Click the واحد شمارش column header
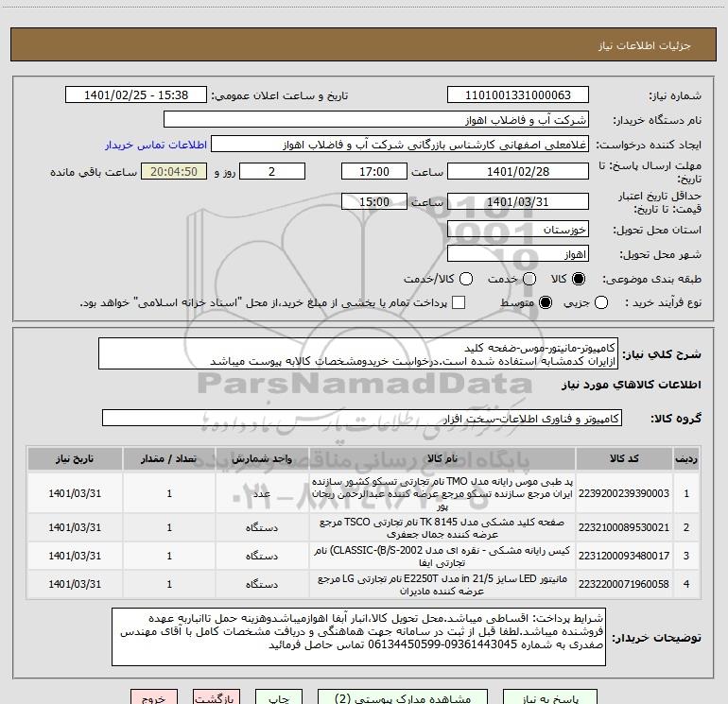Viewport: 728px width, 704px height. pyautogui.click(x=262, y=459)
